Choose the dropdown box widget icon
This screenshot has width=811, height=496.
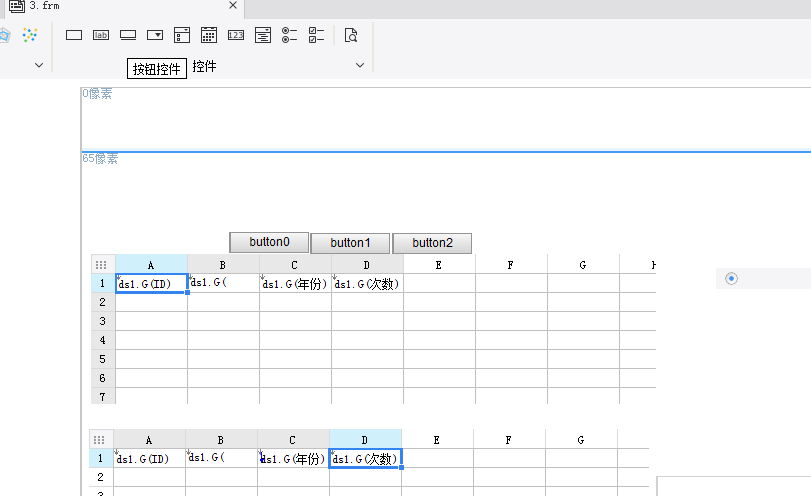coord(155,35)
